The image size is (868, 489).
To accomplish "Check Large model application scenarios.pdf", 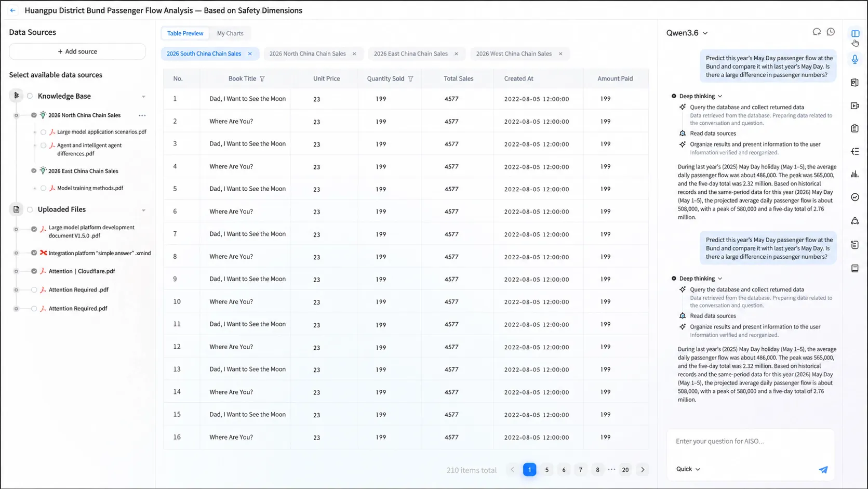I will pos(43,132).
